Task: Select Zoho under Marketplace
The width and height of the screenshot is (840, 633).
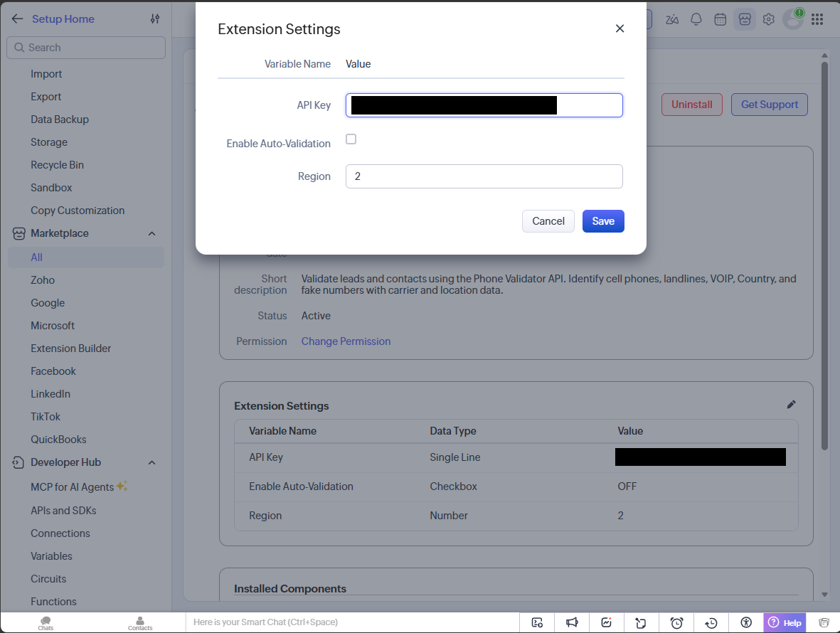Action: pyautogui.click(x=43, y=280)
